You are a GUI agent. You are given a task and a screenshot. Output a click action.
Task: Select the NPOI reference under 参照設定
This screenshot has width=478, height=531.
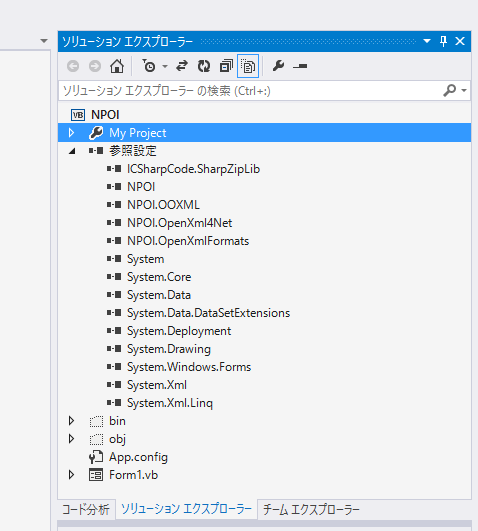coord(141,187)
